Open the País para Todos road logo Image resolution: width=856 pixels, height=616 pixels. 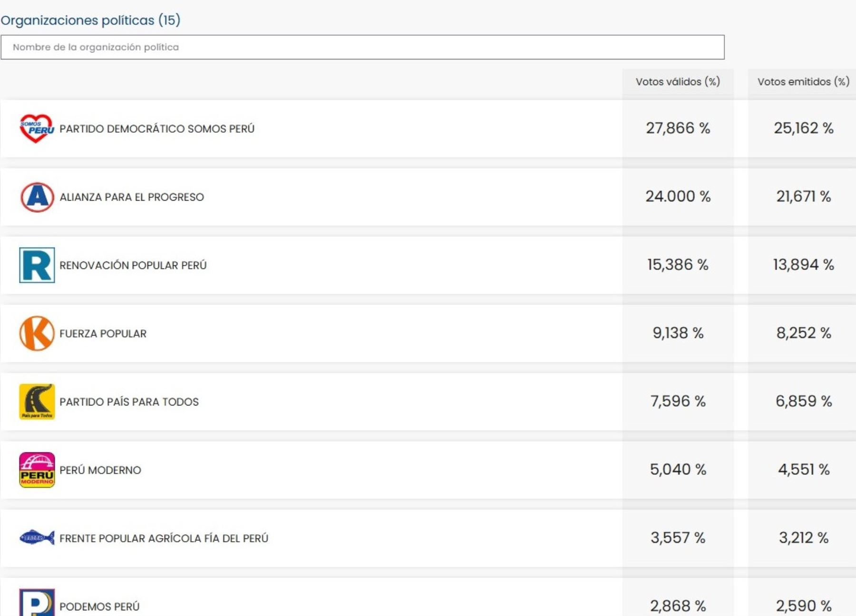37,402
